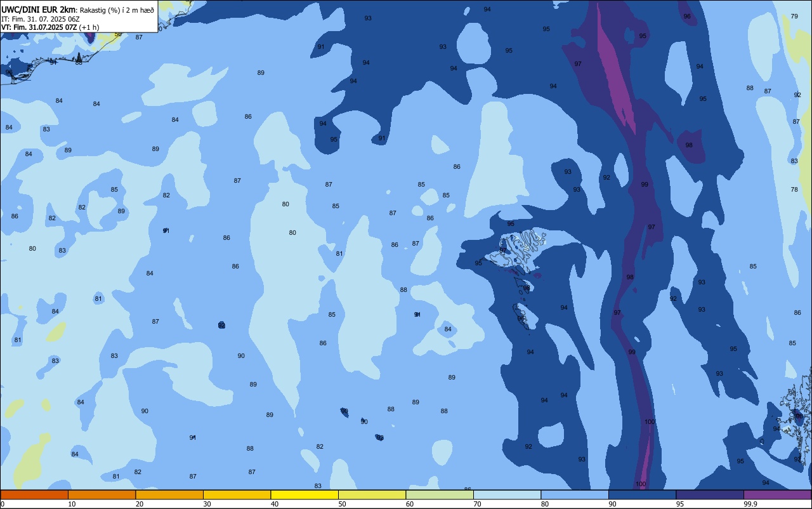The image size is (812, 509).
Task: Select the dark blue 90–95 legend swatch
Action: 642,494
